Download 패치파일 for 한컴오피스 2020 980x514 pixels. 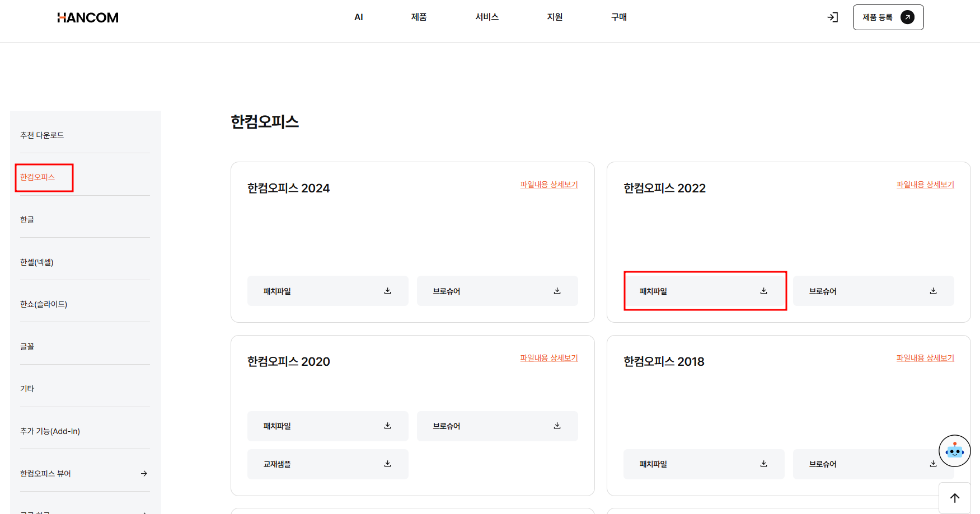pos(328,426)
